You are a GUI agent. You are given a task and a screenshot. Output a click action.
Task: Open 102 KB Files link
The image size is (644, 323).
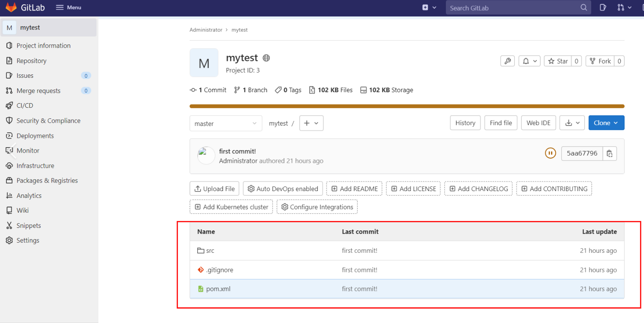pyautogui.click(x=331, y=90)
